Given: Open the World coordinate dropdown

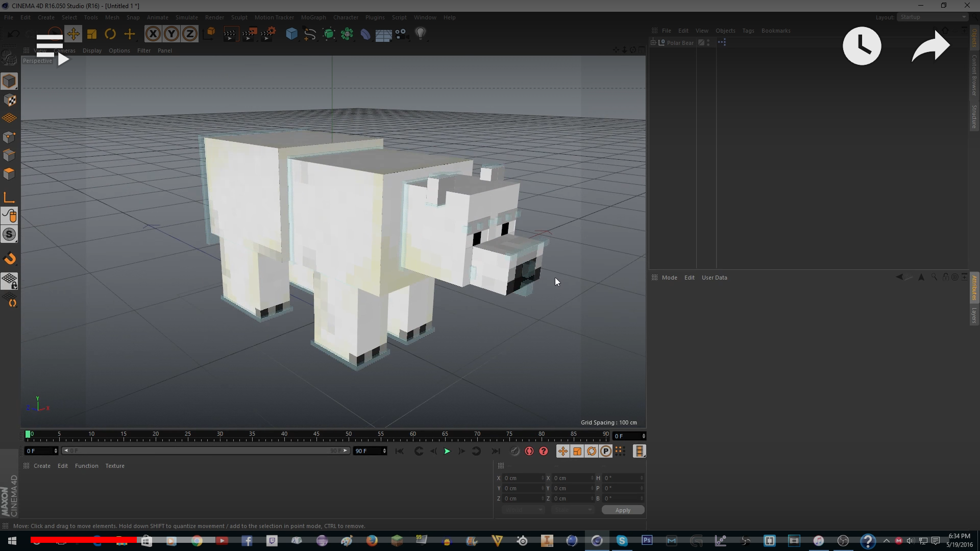Looking at the screenshot, I should click(x=523, y=510).
